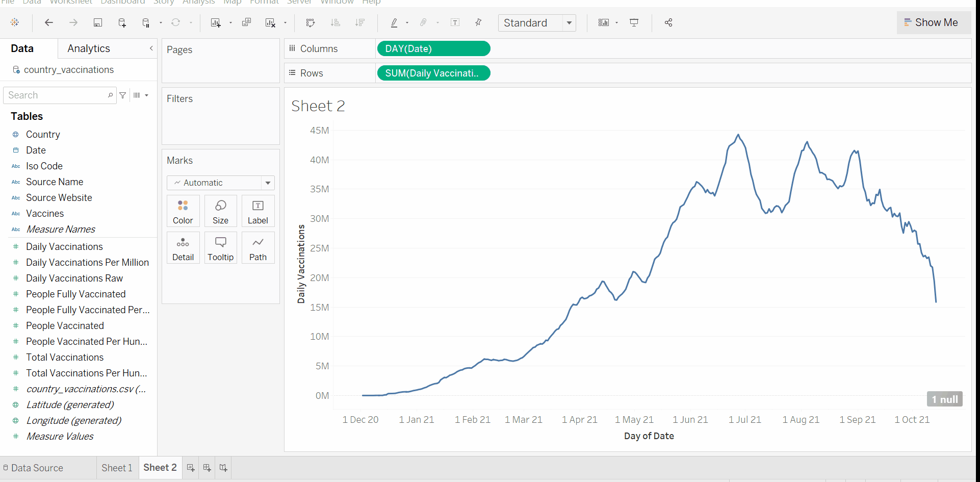Image resolution: width=980 pixels, height=482 pixels.
Task: Click the Daily Vaccinations axis label
Action: (x=301, y=264)
